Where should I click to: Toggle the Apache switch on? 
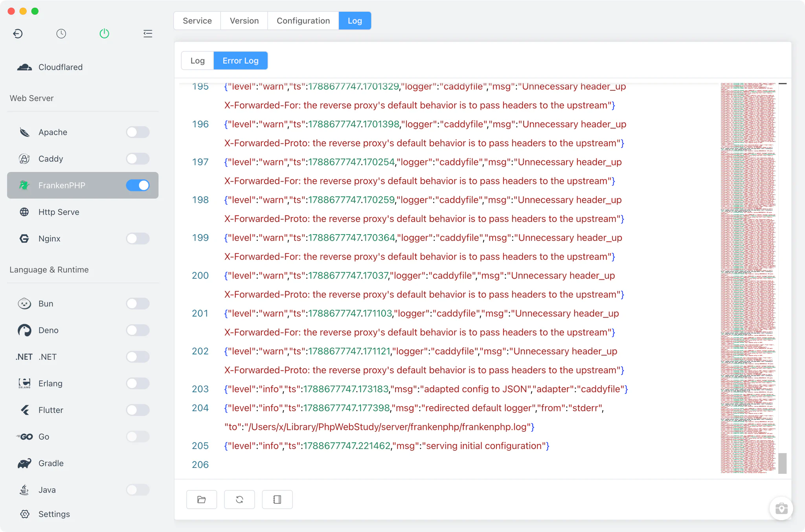(x=138, y=132)
